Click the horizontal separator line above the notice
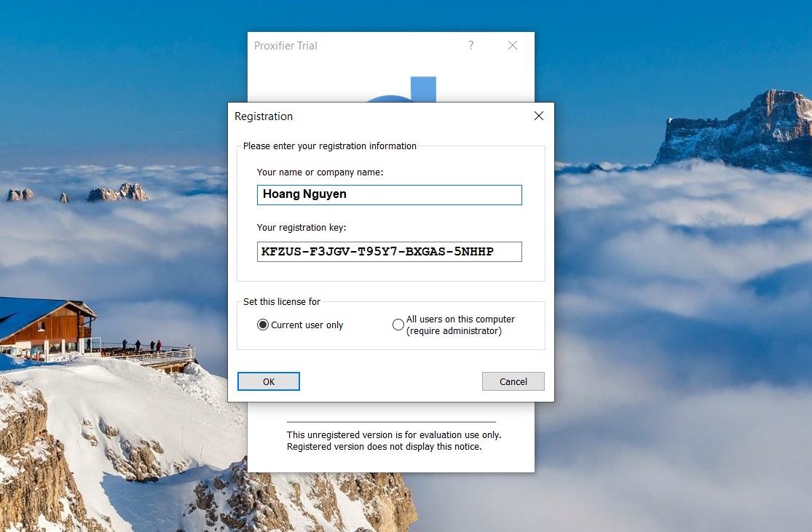The width and height of the screenshot is (812, 532). tap(390, 422)
